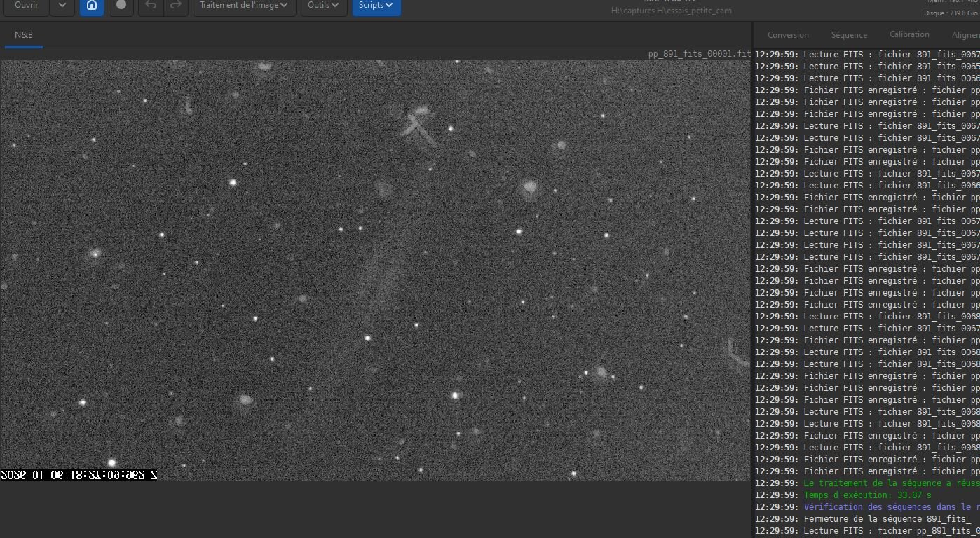Open the Traitement de l'image menu
This screenshot has width=980, height=538.
[243, 6]
